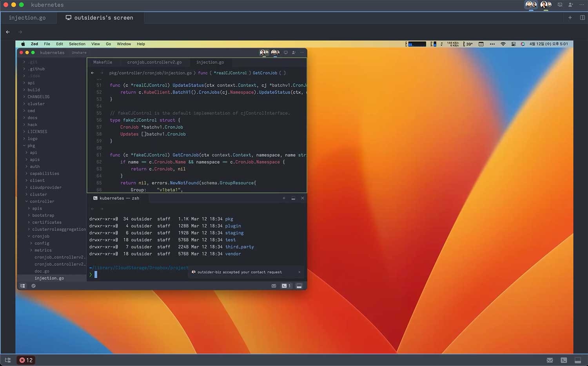Open the Zed menu in the shared menu bar

pos(34,44)
